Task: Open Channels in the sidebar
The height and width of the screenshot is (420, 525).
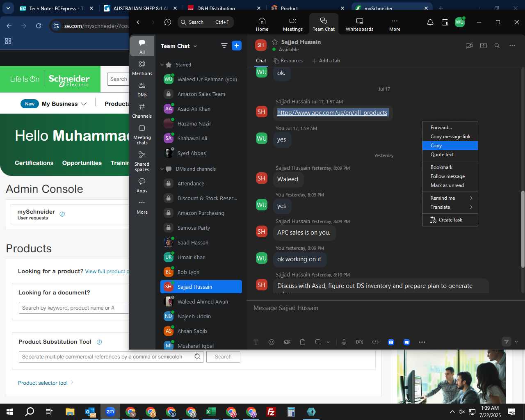Action: 142,110
